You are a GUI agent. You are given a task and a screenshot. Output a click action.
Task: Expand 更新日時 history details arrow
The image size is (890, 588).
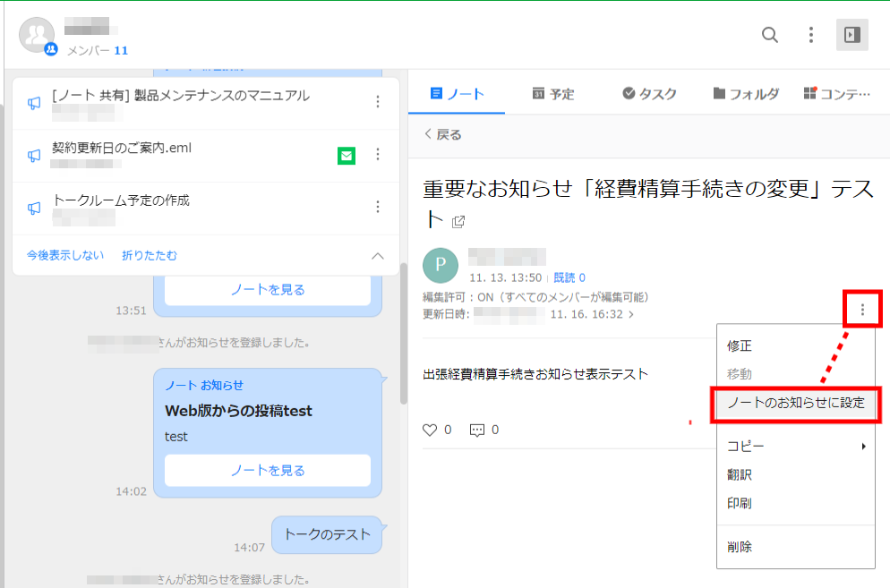631,314
